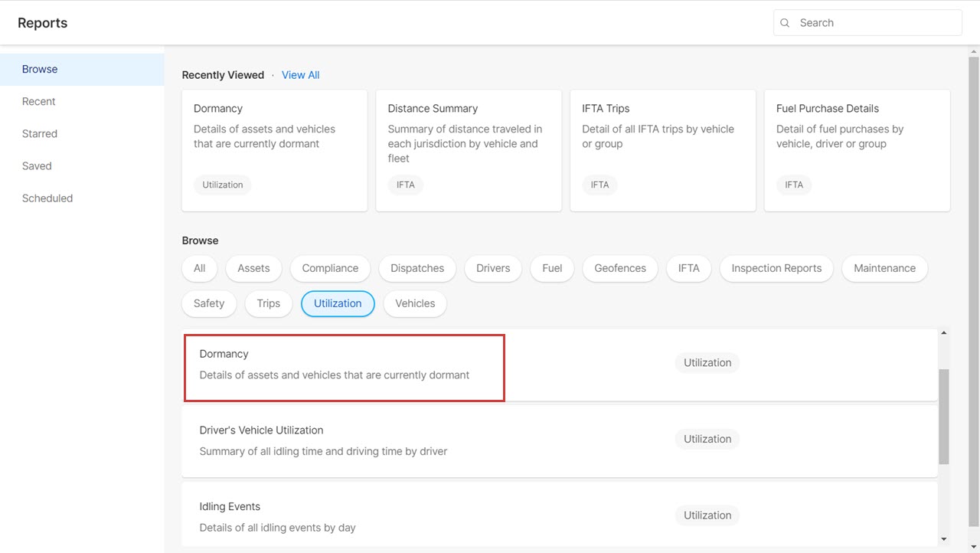Click Utilization tag in Idling Events row
Image resolution: width=980 pixels, height=553 pixels.
click(707, 515)
